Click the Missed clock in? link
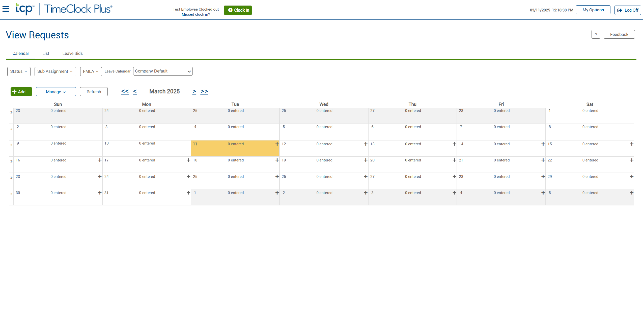The width and height of the screenshot is (644, 309). click(x=196, y=14)
